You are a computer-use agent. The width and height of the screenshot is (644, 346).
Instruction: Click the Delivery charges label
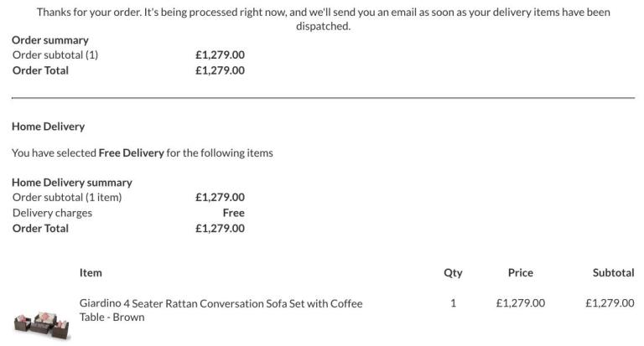click(52, 213)
